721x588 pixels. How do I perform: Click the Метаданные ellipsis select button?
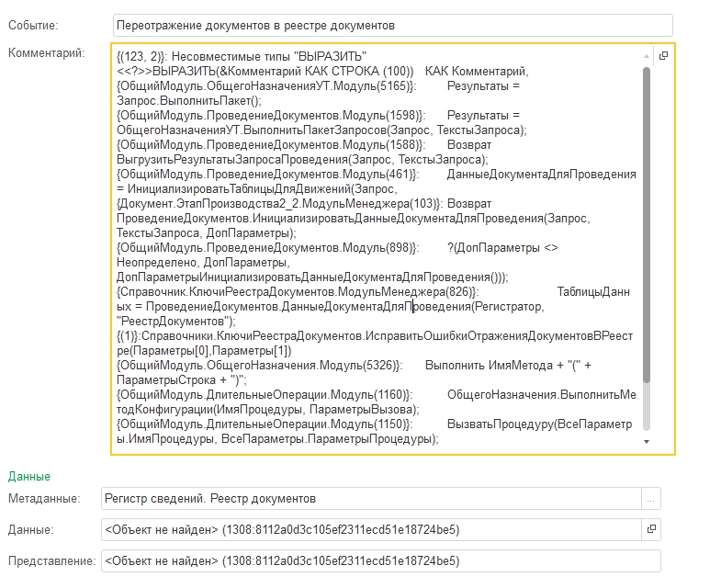(651, 499)
